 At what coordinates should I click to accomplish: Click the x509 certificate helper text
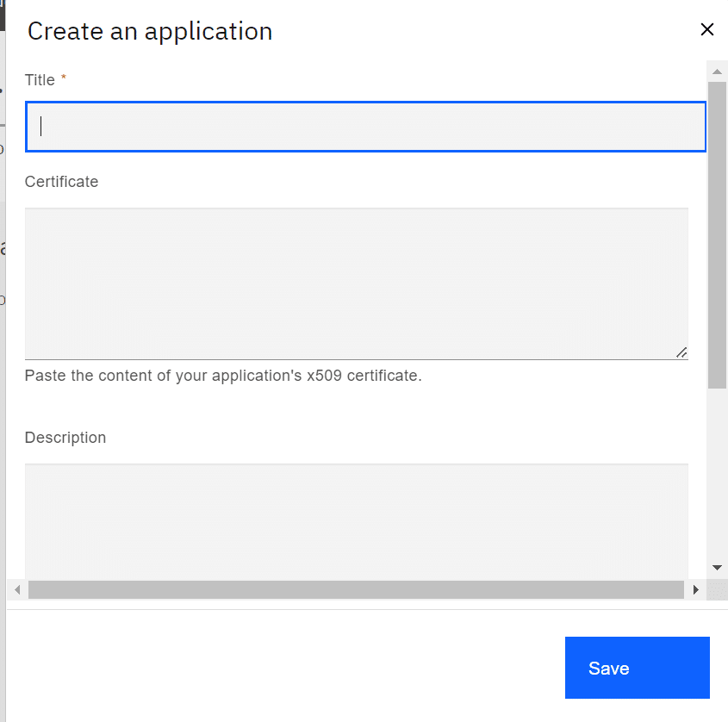point(223,375)
